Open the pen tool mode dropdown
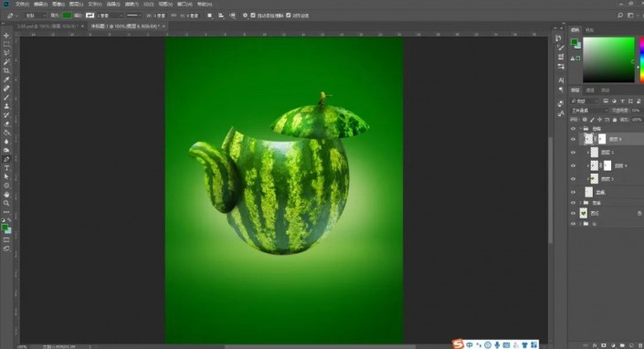Viewport: 644px width, 349px height. click(x=35, y=16)
